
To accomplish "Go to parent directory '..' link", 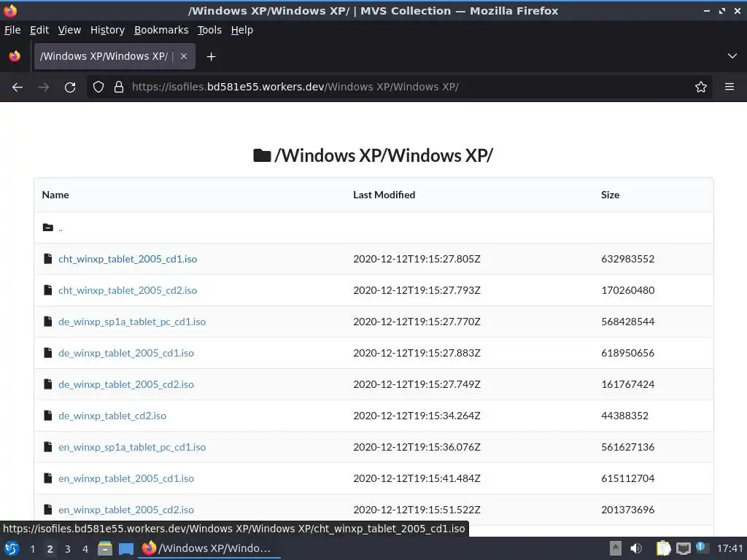I will coord(61,228).
